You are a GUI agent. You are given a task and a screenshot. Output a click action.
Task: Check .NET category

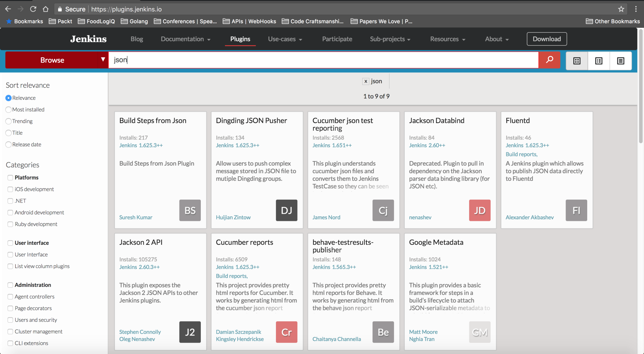(10, 201)
